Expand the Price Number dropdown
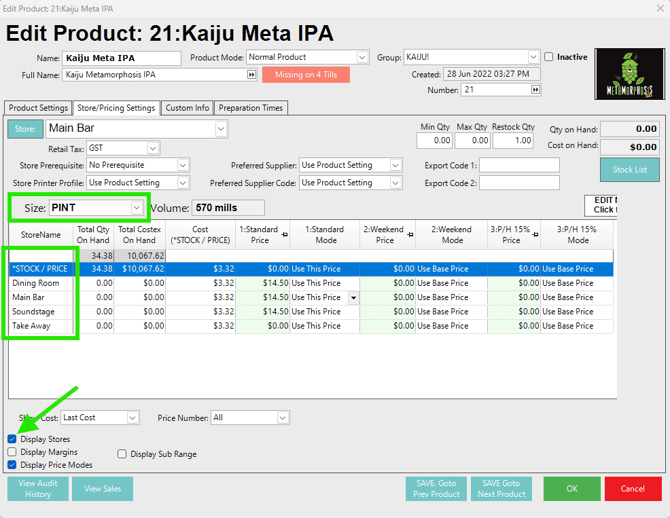The width and height of the screenshot is (670, 518). tap(283, 418)
